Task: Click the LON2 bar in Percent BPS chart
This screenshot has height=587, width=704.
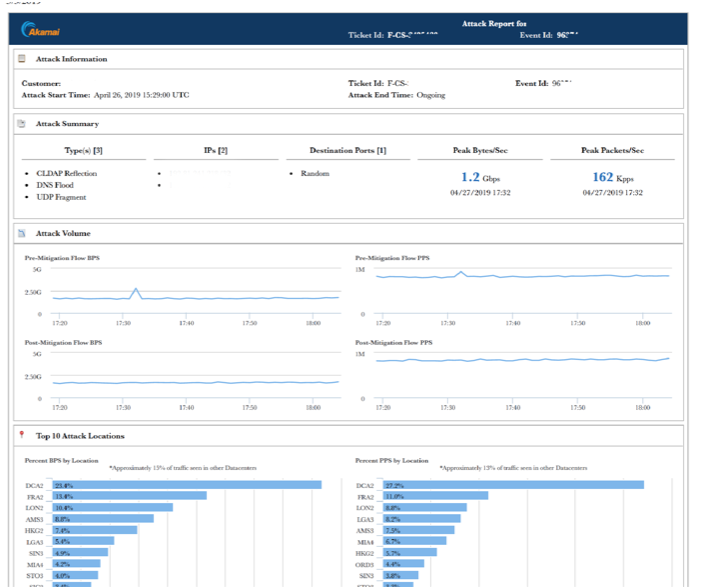Action: 112,507
